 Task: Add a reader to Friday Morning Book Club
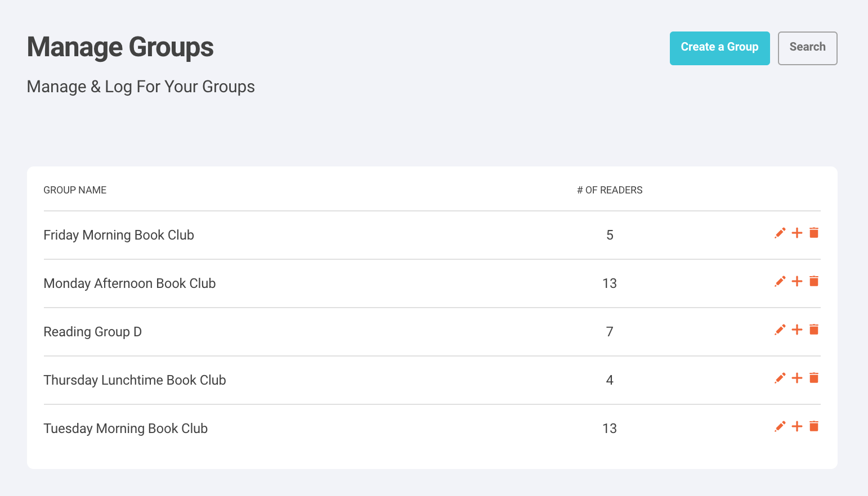(x=797, y=233)
